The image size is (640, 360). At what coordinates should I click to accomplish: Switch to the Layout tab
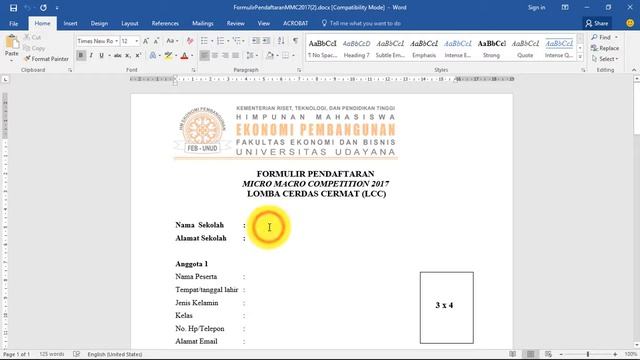[x=130, y=23]
